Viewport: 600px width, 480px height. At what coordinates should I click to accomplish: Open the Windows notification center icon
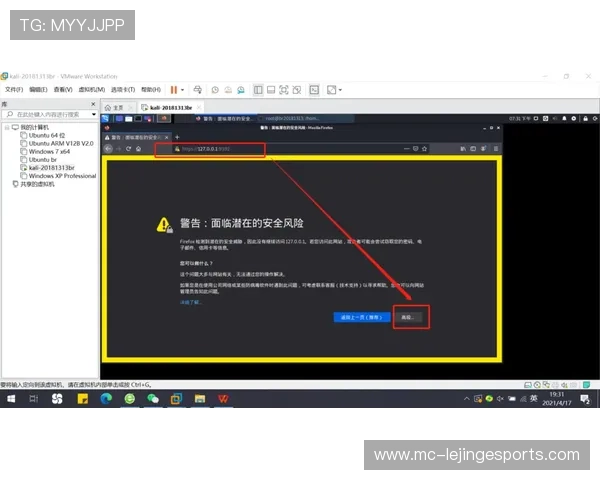(x=585, y=399)
